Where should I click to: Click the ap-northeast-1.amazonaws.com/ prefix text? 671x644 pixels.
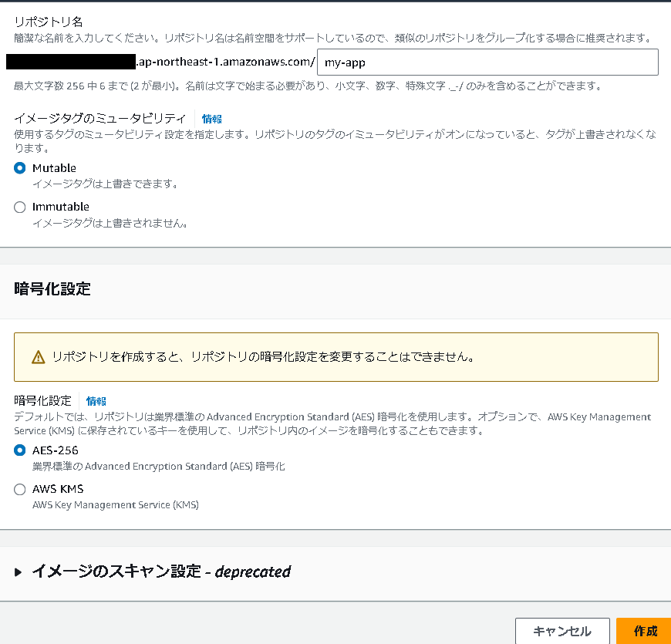point(225,62)
